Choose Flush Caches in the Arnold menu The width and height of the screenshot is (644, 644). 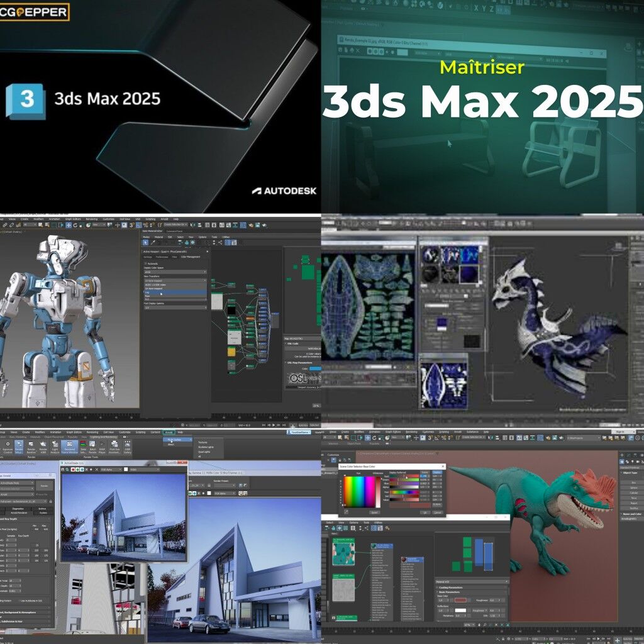177,440
